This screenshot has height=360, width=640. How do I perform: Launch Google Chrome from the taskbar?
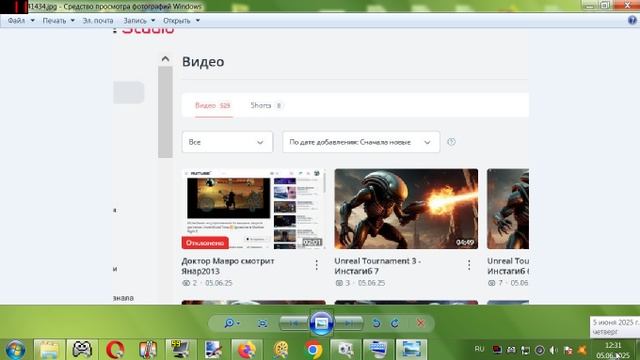313,350
